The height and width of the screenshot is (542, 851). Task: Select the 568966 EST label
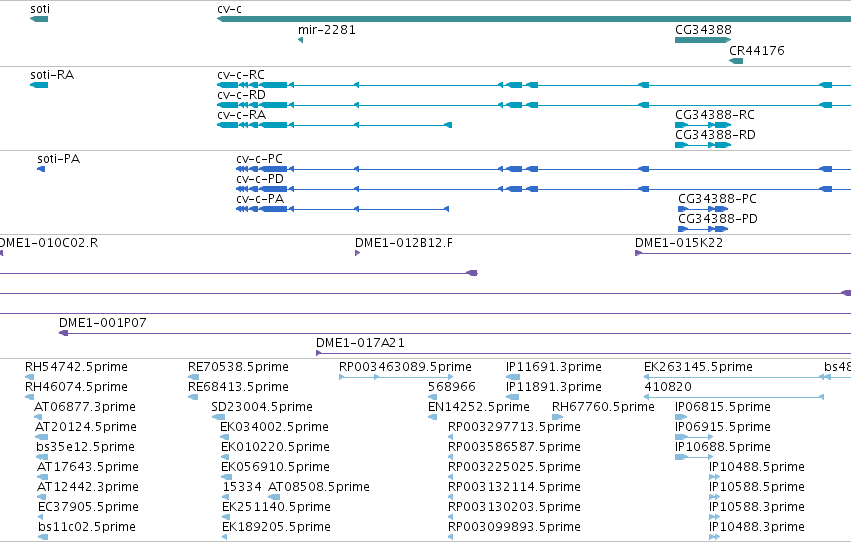pos(452,387)
